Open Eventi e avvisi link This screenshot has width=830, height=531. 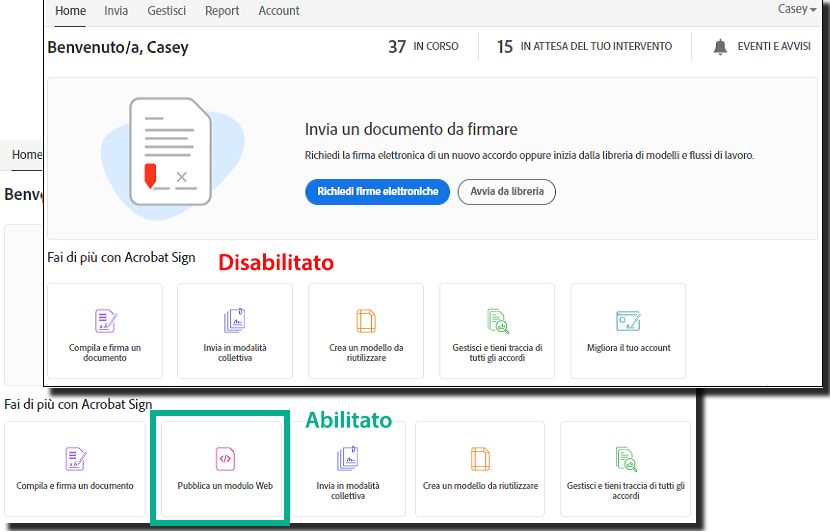pos(773,47)
